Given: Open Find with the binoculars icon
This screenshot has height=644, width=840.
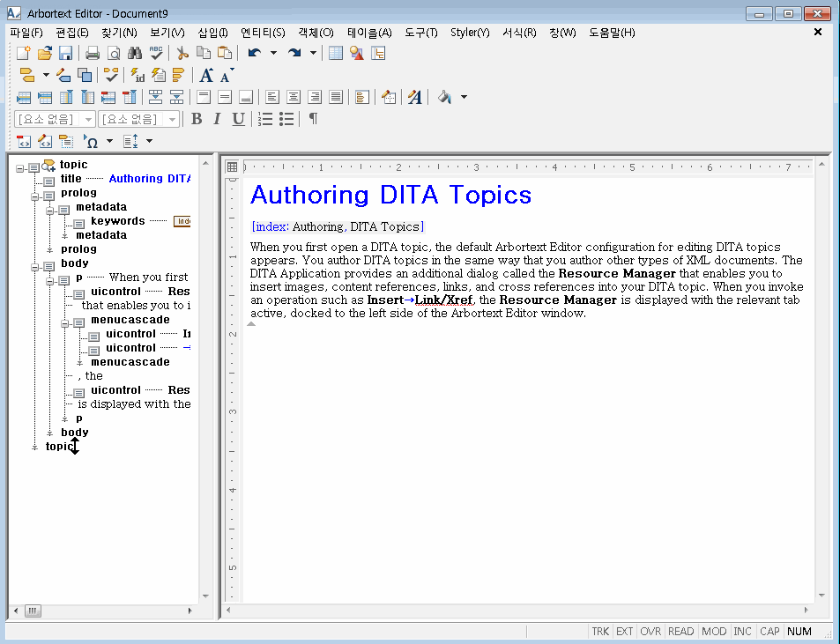Looking at the screenshot, I should pos(135,53).
